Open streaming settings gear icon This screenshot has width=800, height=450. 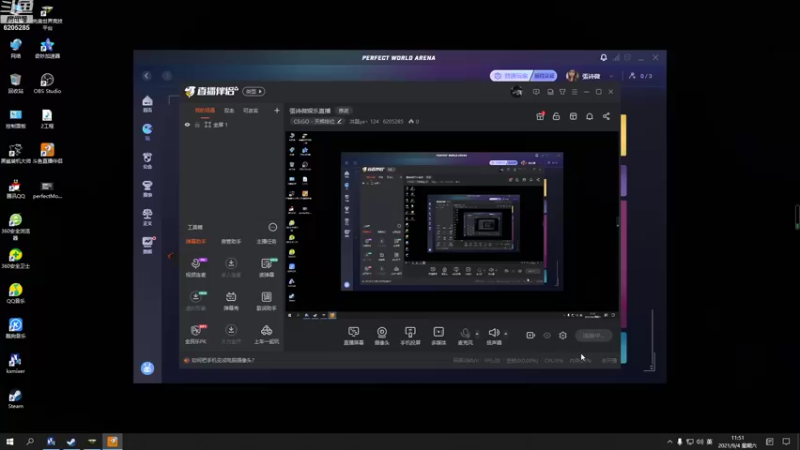563,335
